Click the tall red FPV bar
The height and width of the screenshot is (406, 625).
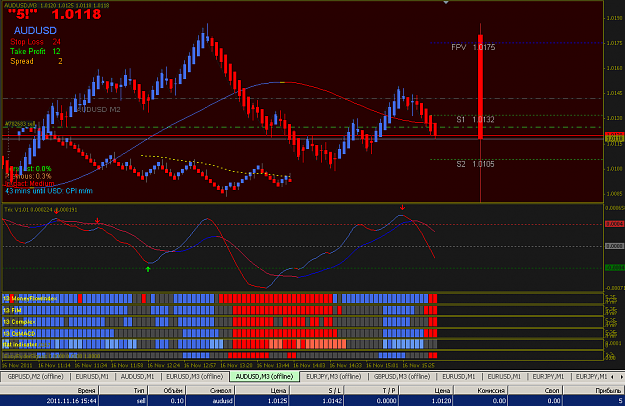(x=481, y=87)
